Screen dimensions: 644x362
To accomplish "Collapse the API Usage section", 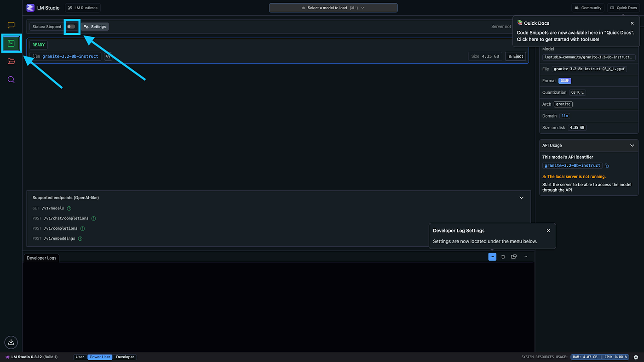I will [x=632, y=146].
